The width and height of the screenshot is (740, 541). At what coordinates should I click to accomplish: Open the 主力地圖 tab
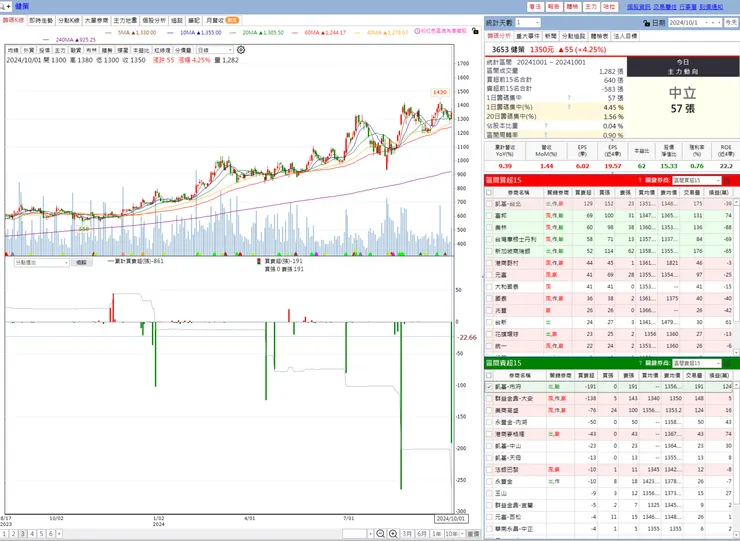(125, 20)
